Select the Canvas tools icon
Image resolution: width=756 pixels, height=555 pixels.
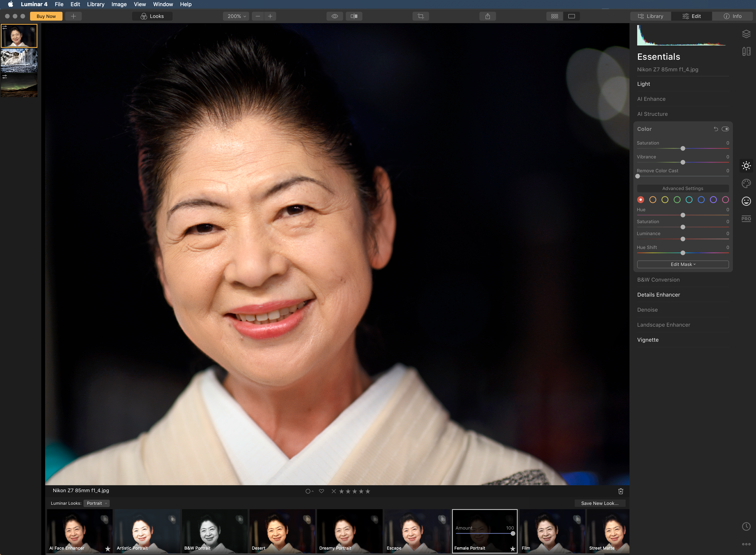(x=746, y=51)
